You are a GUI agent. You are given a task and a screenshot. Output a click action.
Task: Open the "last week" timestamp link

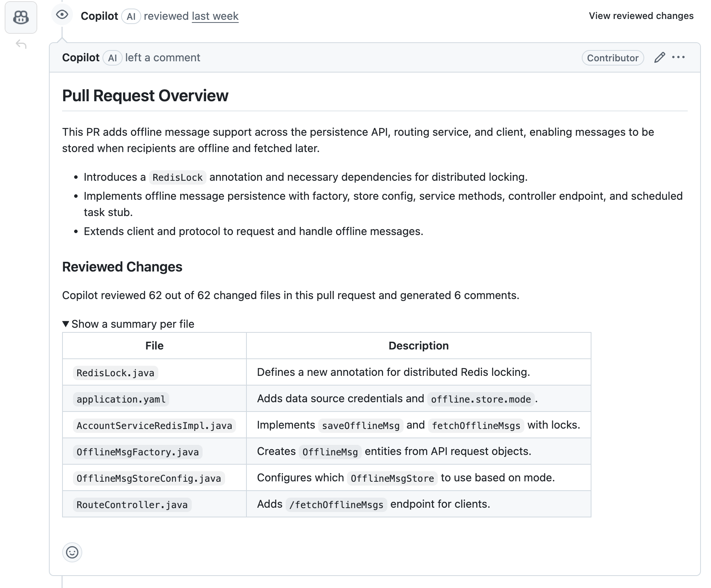[x=215, y=16]
